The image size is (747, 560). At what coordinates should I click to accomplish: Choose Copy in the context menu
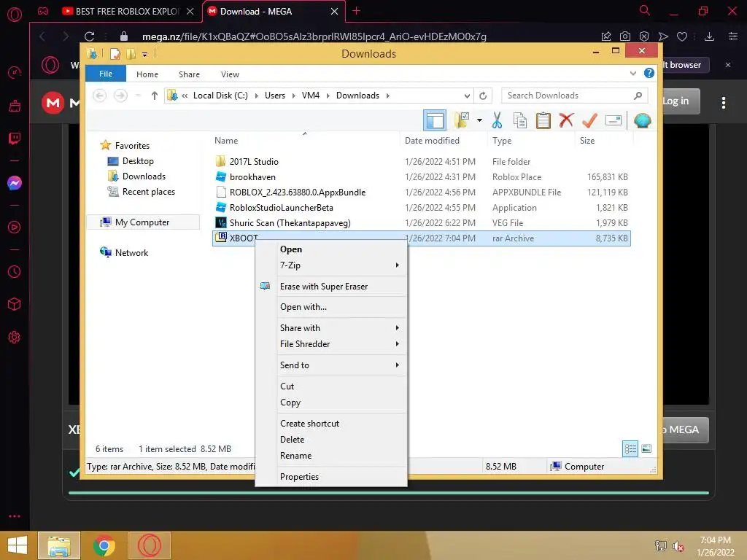331,402
